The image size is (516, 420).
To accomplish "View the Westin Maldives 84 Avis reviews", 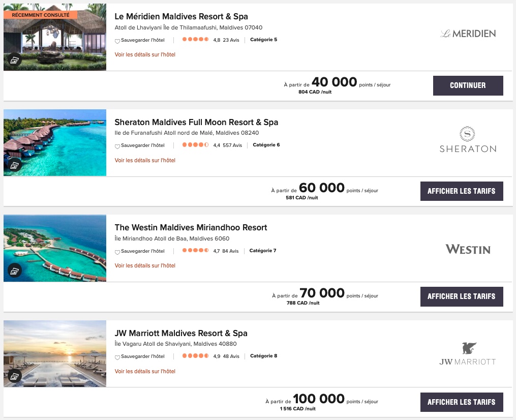I will 230,251.
